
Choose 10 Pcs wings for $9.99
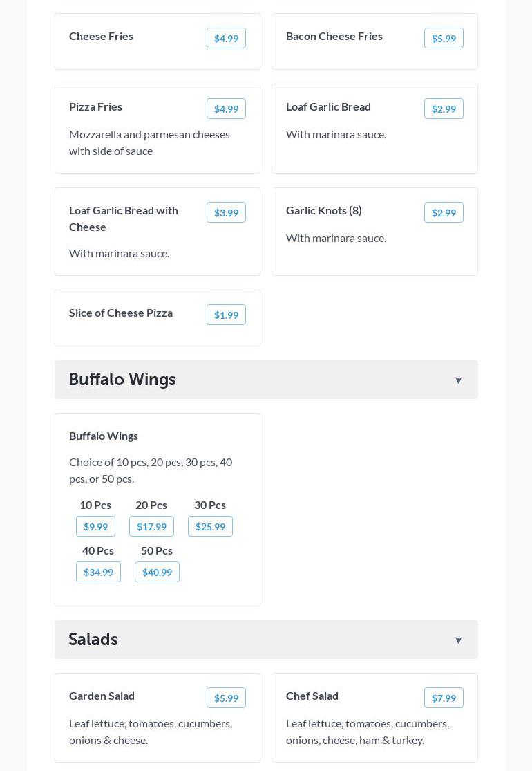[95, 526]
